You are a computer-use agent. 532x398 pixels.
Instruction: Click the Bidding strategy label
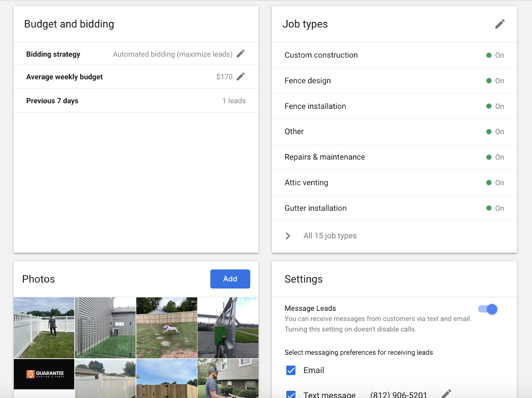(x=53, y=54)
